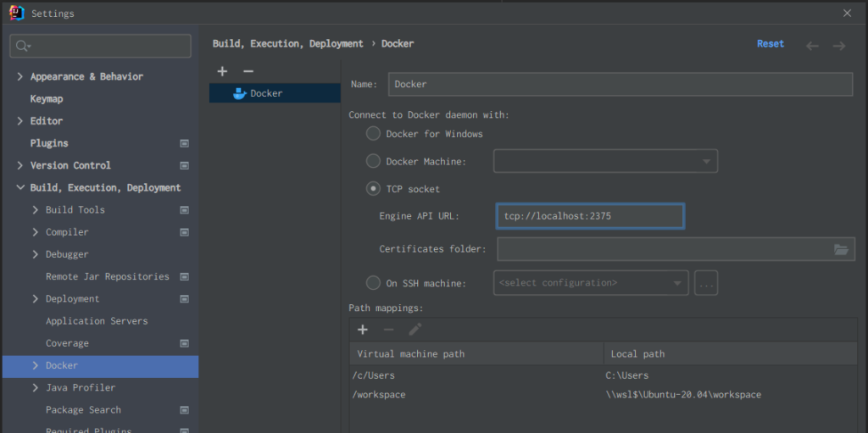Remove path mapping with minus icon
868x433 pixels.
click(388, 330)
